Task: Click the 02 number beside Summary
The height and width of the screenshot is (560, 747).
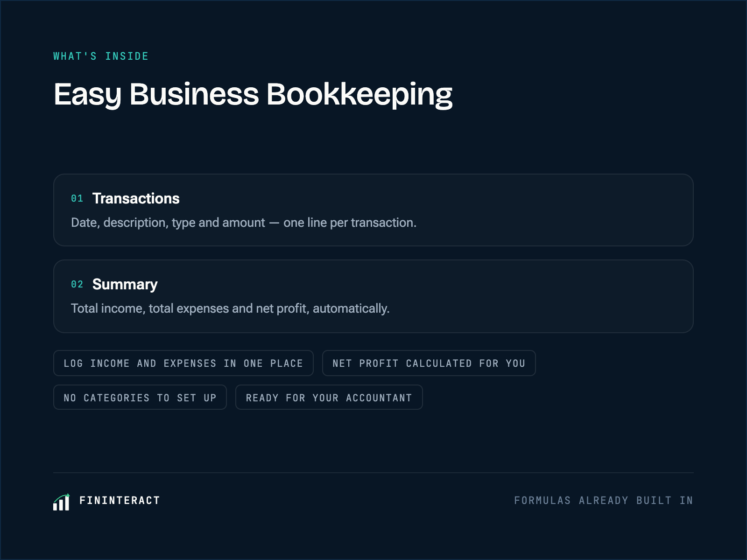Action: pos(77,285)
